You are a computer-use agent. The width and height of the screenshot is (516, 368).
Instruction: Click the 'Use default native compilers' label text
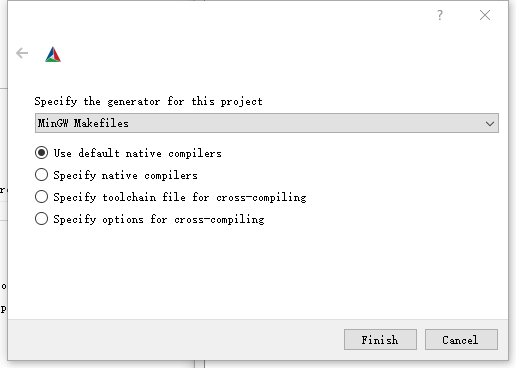(x=138, y=153)
